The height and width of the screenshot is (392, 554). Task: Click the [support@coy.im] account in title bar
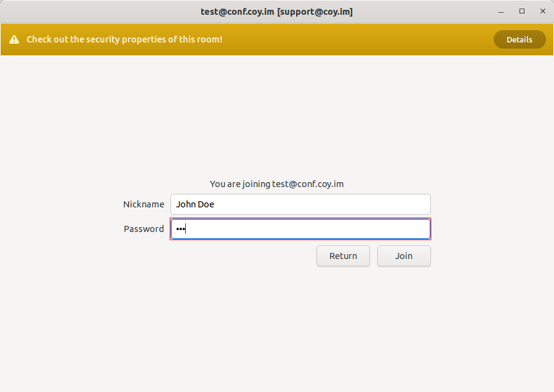pos(315,12)
